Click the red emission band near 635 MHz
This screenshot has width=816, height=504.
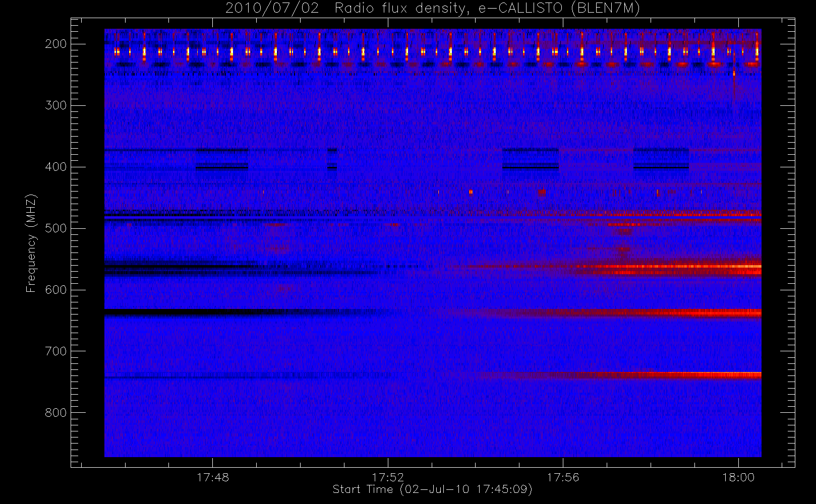pos(605,313)
